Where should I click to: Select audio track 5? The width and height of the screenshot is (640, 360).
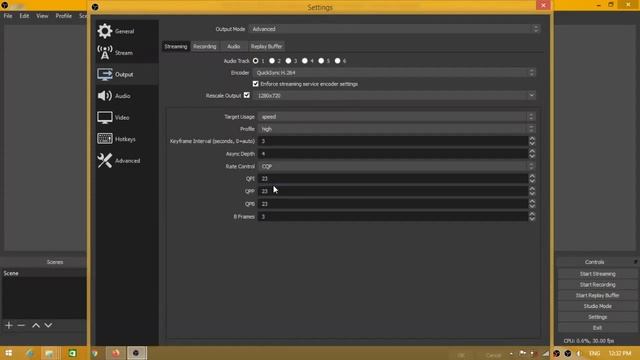pos(321,61)
